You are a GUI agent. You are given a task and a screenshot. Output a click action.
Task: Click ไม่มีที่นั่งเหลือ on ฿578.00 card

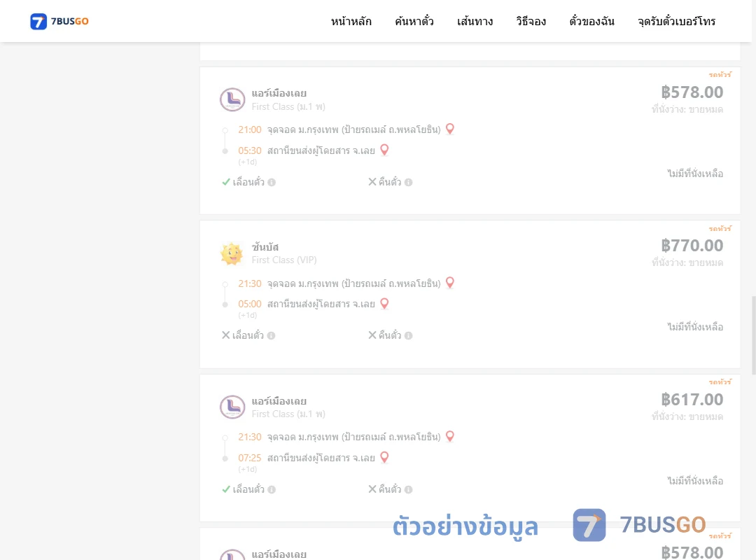(695, 174)
